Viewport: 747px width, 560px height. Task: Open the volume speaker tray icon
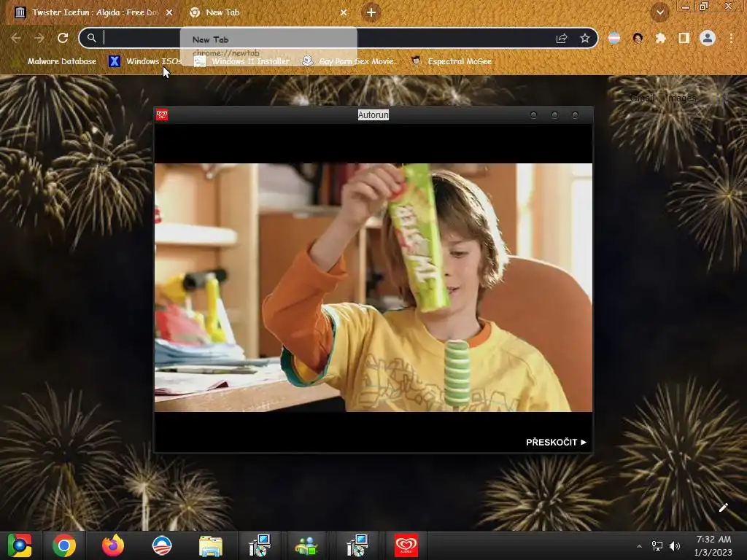coord(675,546)
